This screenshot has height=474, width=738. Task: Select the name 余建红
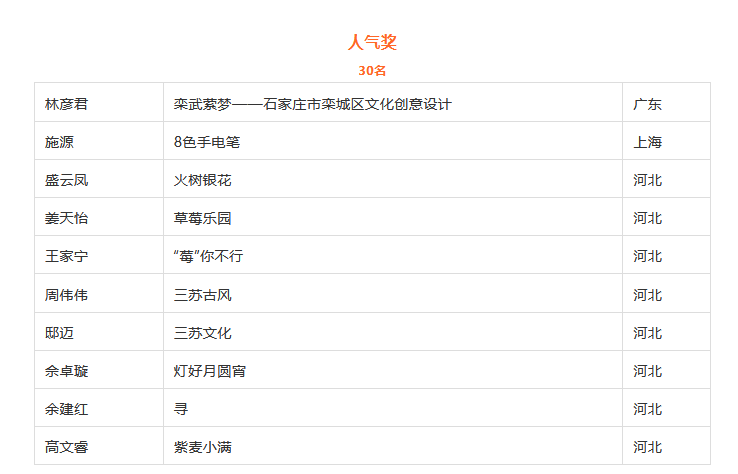pos(66,410)
